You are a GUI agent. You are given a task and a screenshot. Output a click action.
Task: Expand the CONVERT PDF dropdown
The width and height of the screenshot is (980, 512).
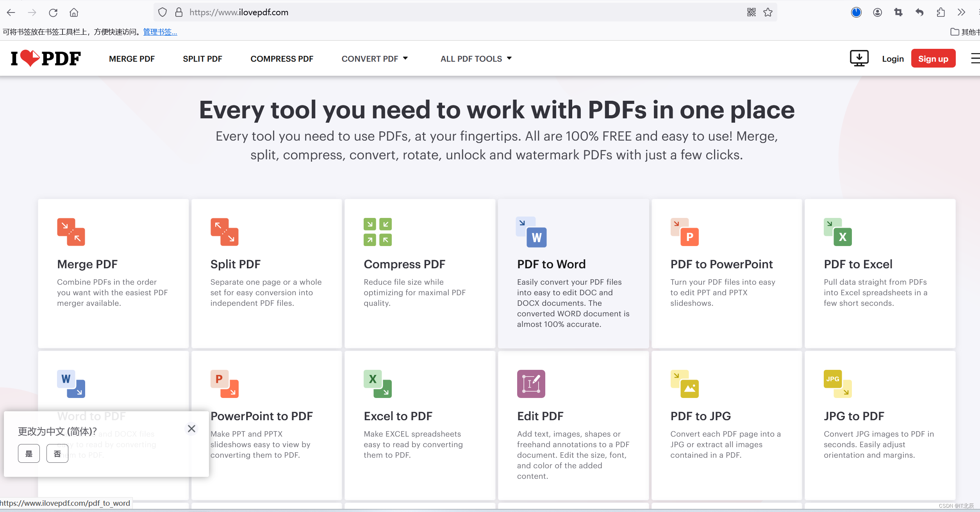click(x=374, y=59)
